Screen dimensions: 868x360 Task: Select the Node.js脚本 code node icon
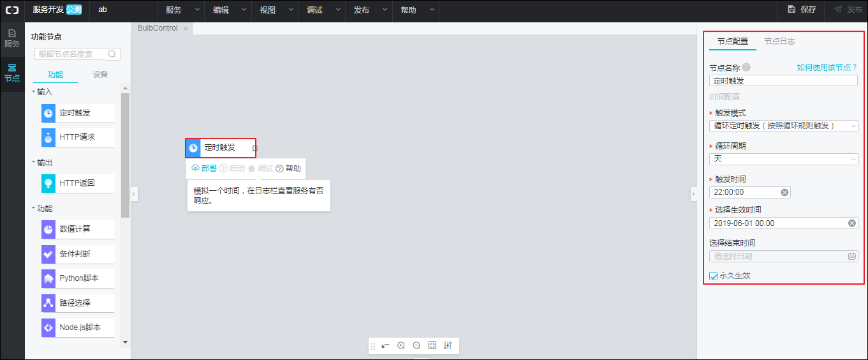click(x=49, y=327)
